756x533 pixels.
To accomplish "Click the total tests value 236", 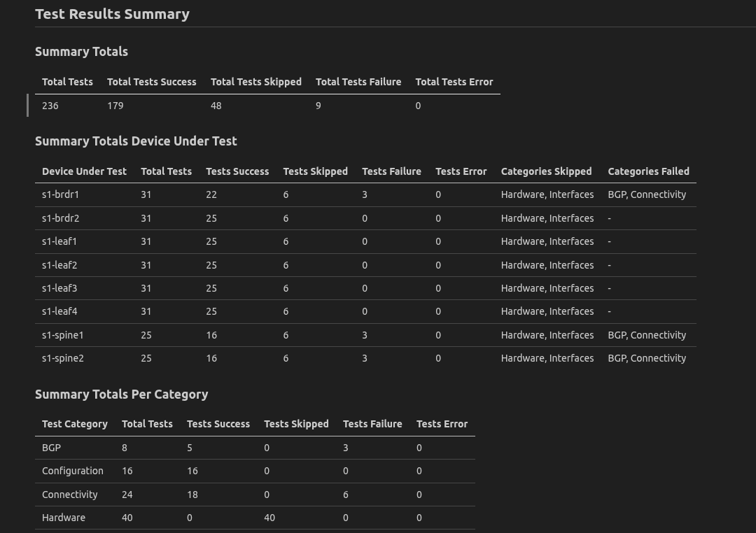I will click(50, 106).
